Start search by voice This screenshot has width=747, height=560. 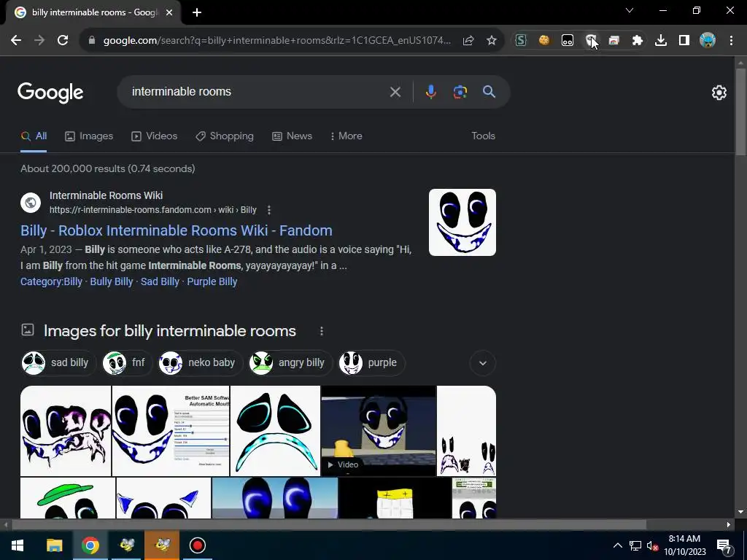pyautogui.click(x=430, y=92)
